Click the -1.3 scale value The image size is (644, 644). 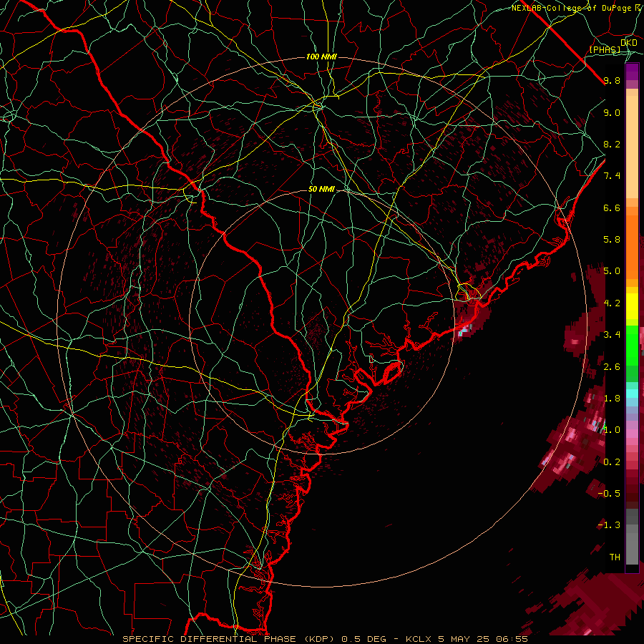609,525
